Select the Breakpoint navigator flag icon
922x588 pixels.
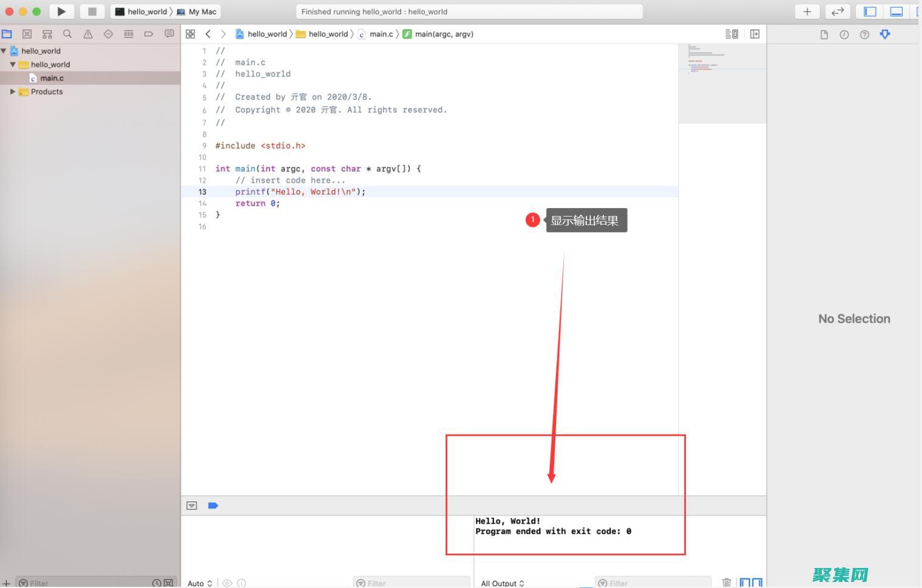click(149, 33)
